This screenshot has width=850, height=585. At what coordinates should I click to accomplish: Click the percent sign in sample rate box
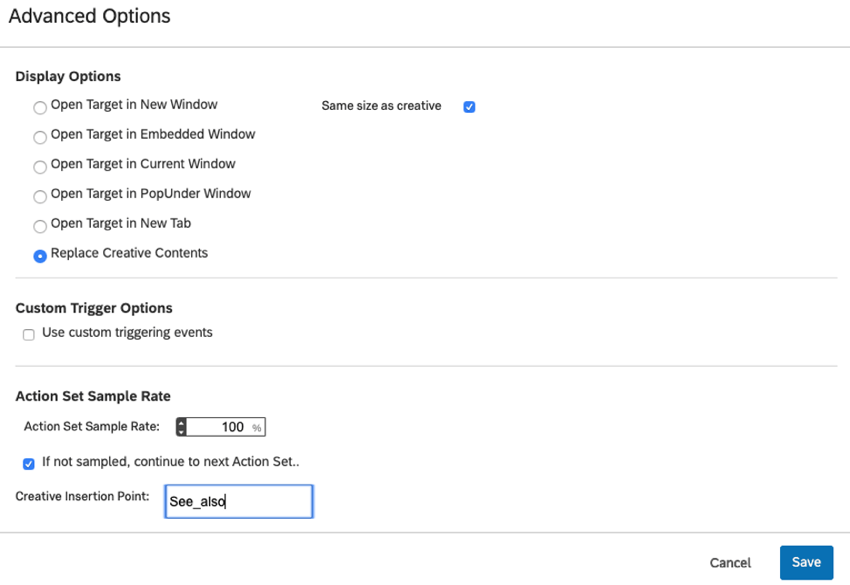pos(257,428)
